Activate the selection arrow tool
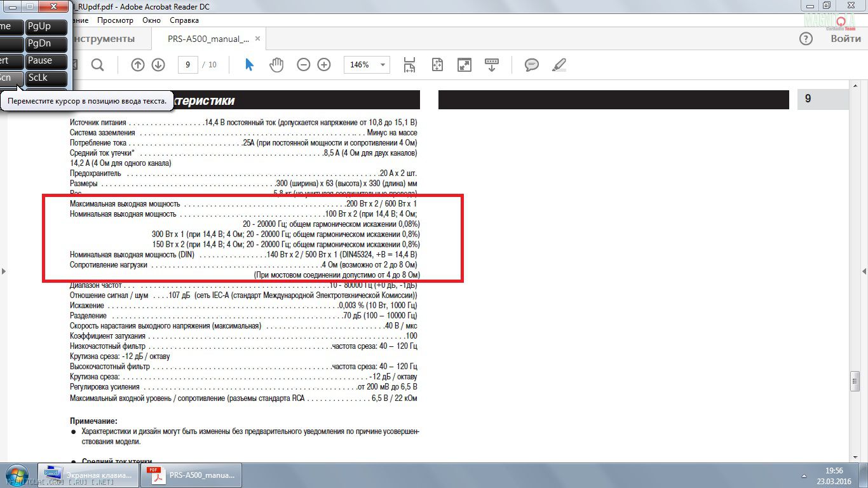Image resolution: width=868 pixels, height=488 pixels. [249, 65]
